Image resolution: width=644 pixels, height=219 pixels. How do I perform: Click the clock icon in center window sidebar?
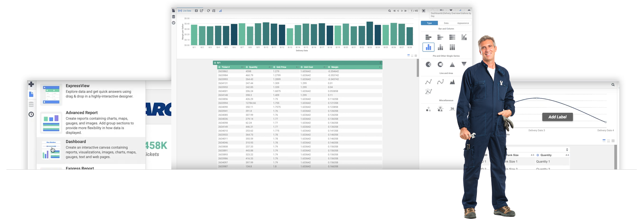coord(174,23)
